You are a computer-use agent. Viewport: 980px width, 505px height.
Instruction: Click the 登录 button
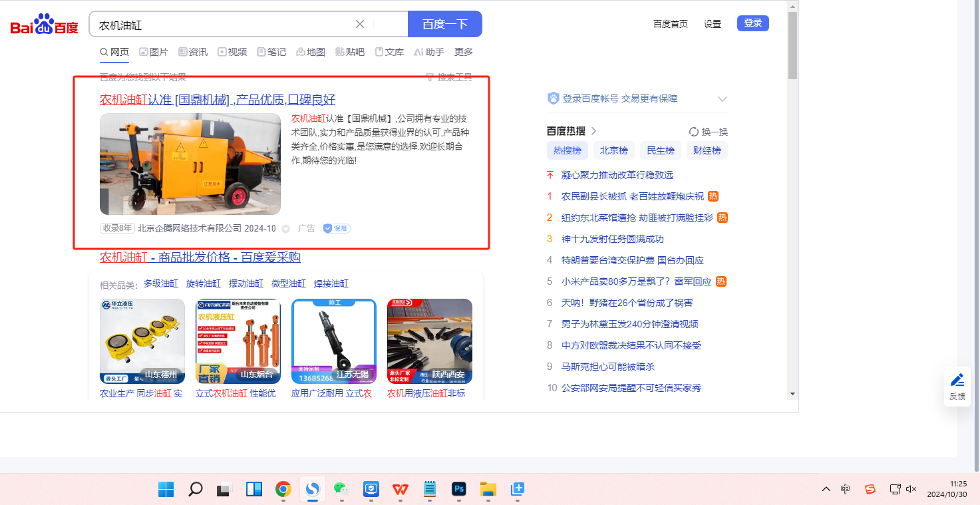pos(753,23)
